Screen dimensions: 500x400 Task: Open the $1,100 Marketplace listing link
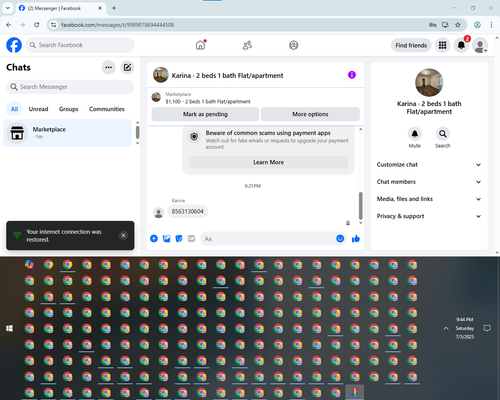tap(208, 101)
